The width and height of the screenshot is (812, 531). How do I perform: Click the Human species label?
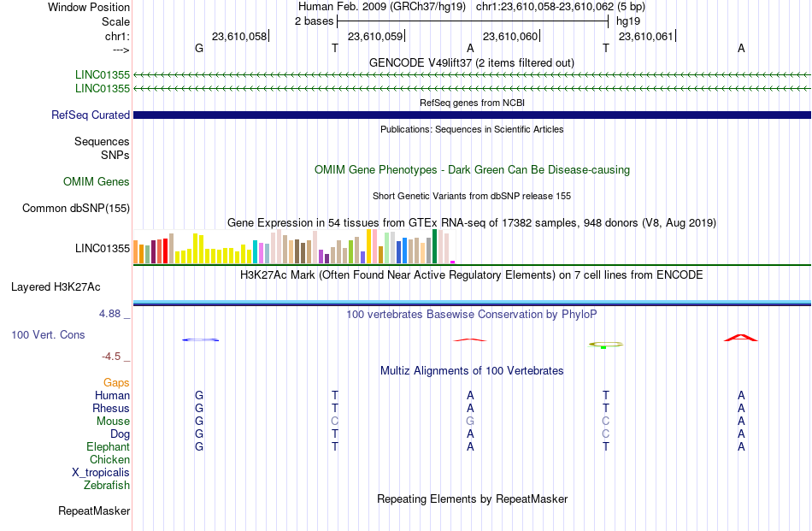click(112, 395)
